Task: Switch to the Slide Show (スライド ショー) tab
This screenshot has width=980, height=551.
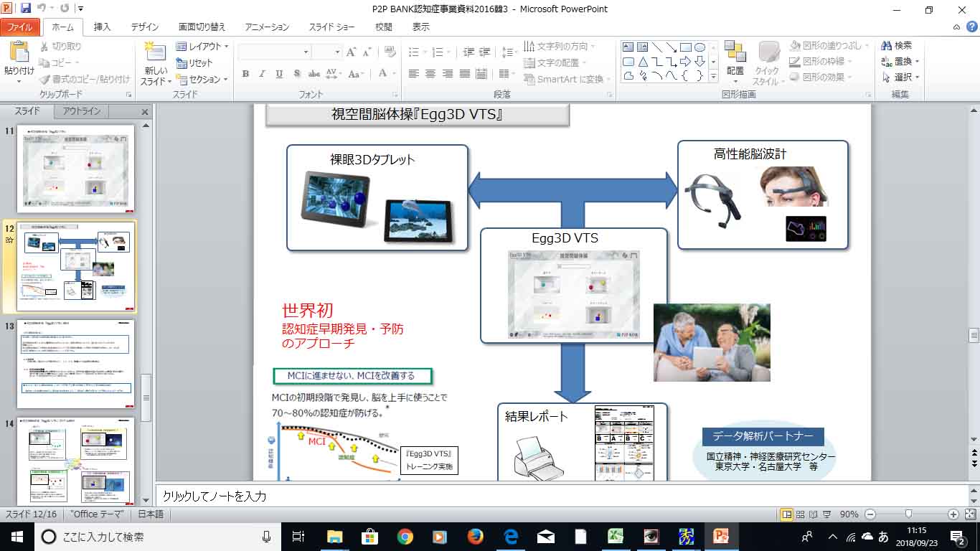Action: click(x=332, y=27)
